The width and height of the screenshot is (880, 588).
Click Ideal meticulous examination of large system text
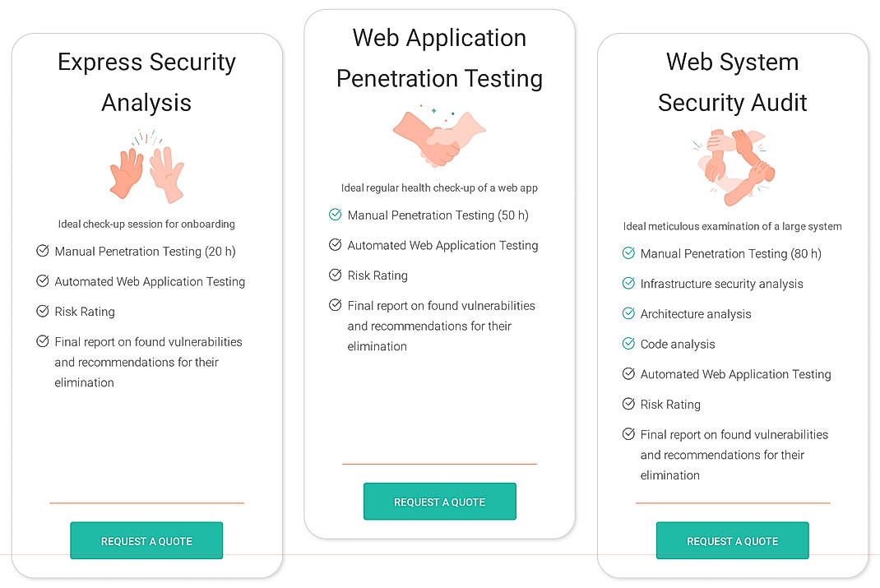[x=732, y=226]
